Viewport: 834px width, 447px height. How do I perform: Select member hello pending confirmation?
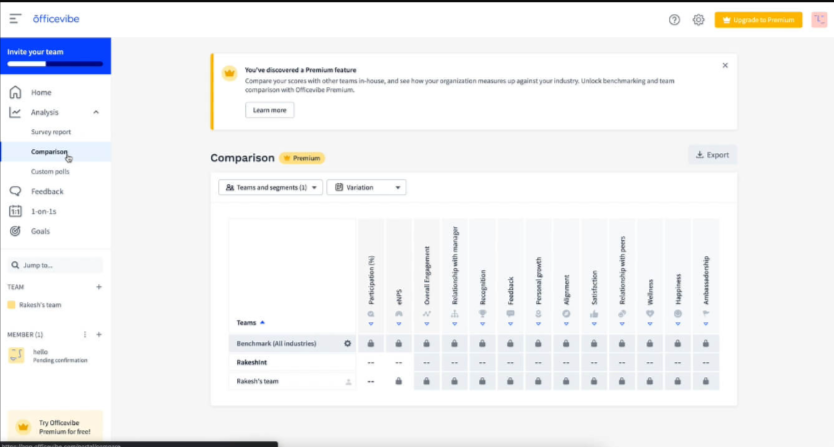tap(55, 355)
